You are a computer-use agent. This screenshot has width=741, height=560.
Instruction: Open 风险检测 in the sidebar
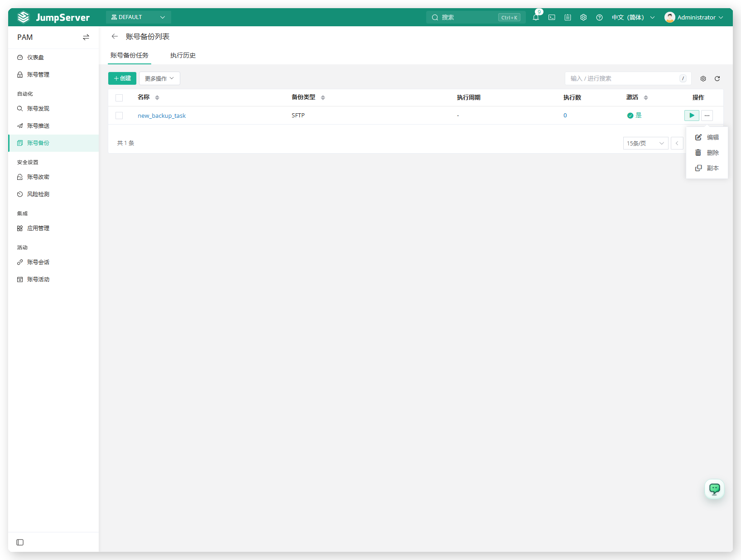click(53, 194)
